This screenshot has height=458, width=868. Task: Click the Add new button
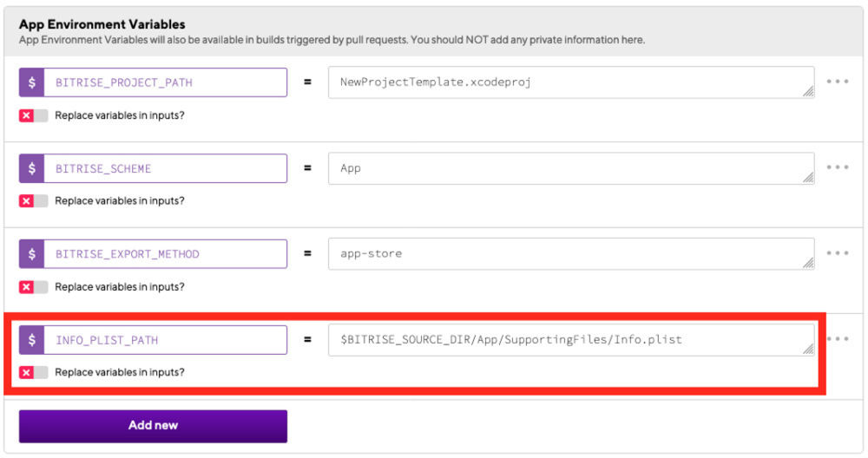[153, 426]
